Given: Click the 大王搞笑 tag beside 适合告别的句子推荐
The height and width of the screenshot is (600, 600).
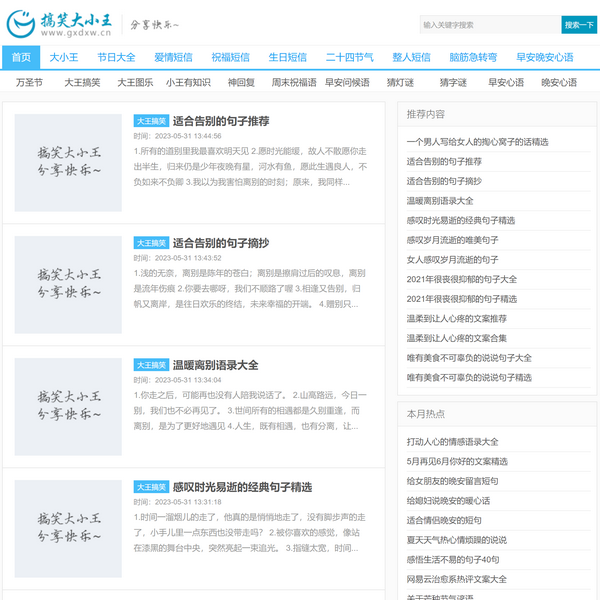Looking at the screenshot, I should [151, 121].
